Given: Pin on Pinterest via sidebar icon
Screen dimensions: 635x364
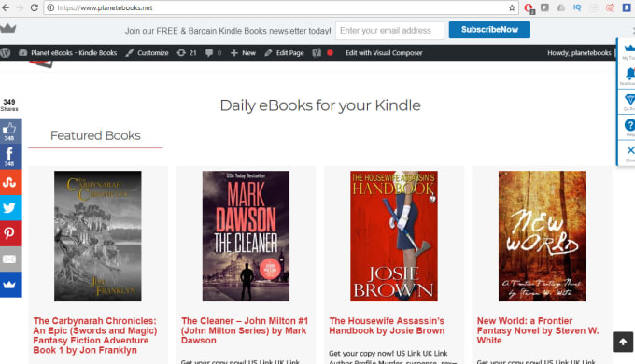Looking at the screenshot, I should [x=9, y=233].
